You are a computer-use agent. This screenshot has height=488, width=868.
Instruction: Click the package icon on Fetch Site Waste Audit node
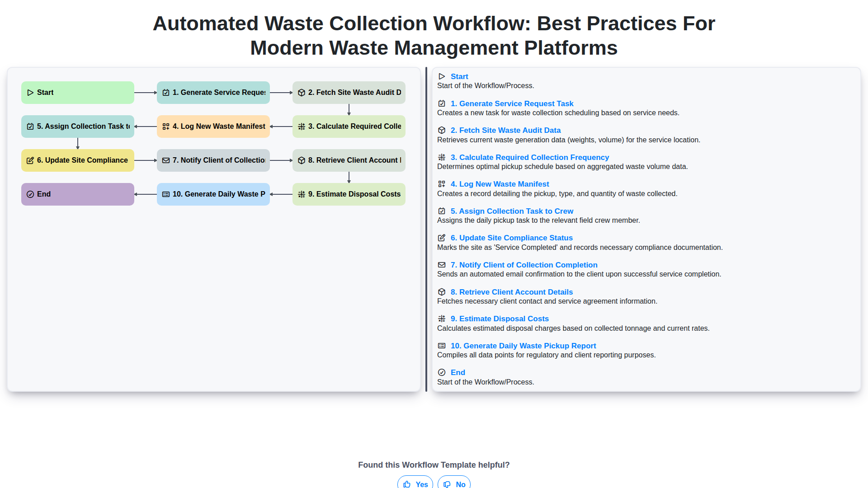click(x=301, y=92)
